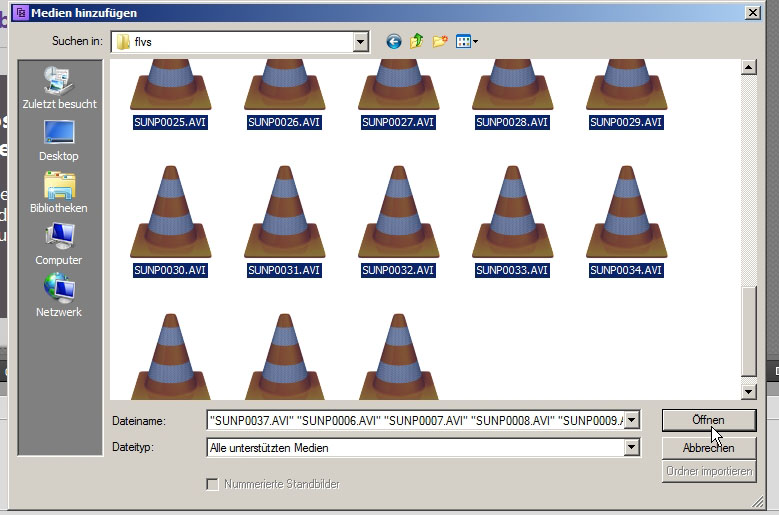This screenshot has height=515, width=779.
Task: Click the file list scrollbar thumb
Action: pos(749,331)
